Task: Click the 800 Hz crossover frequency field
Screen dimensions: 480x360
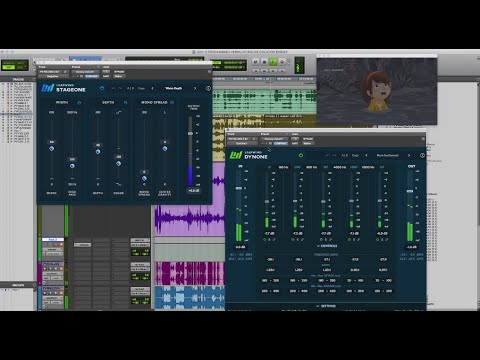Action: click(x=312, y=167)
